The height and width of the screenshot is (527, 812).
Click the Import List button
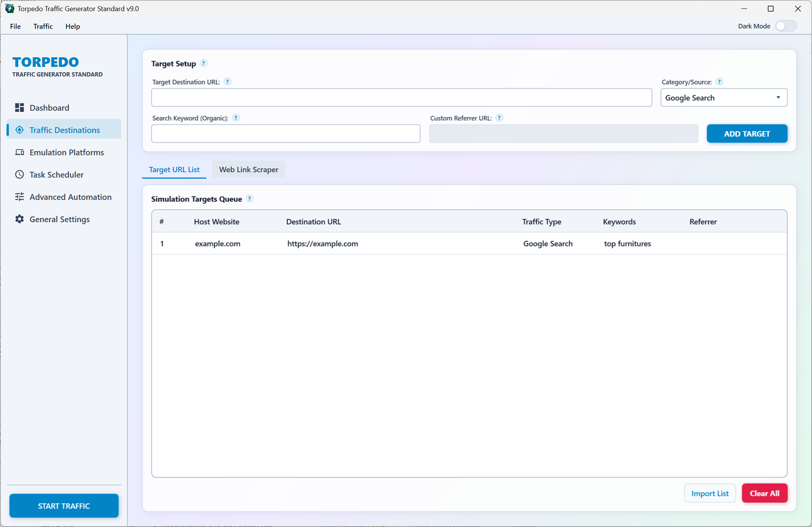[x=710, y=493]
